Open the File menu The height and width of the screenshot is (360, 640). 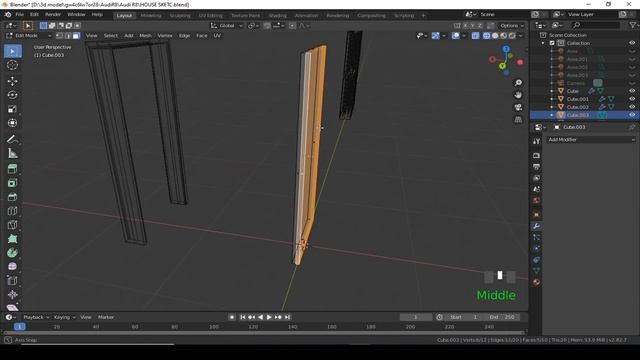coord(19,15)
